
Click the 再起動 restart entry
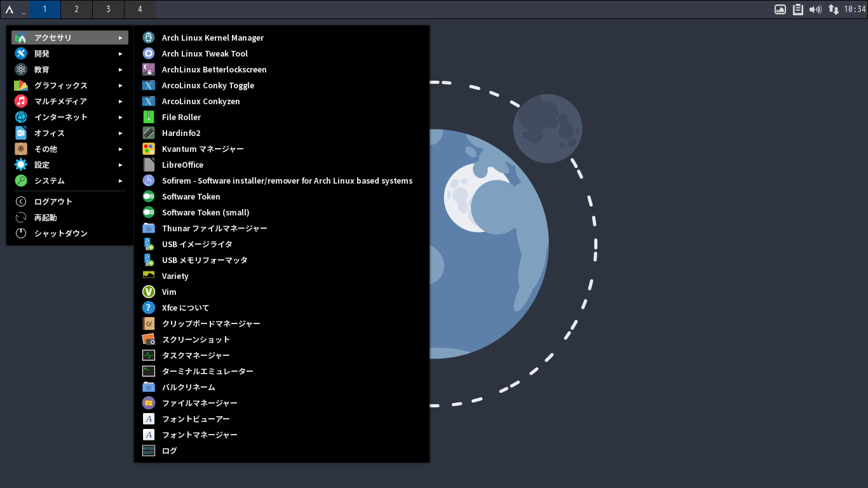pyautogui.click(x=70, y=217)
